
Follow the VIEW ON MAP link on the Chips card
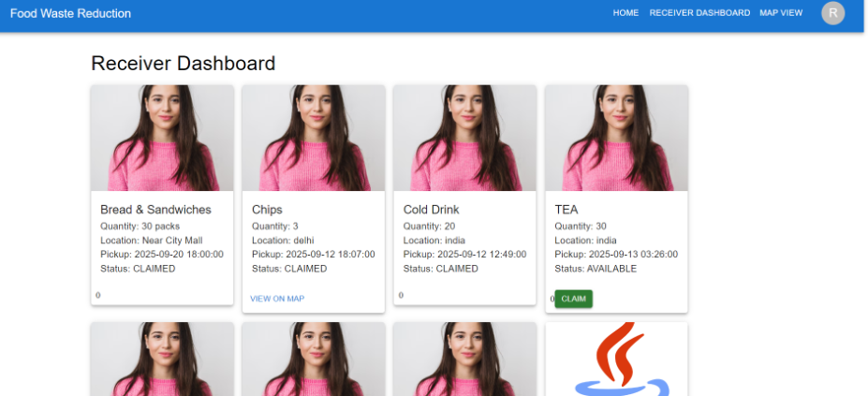(277, 299)
